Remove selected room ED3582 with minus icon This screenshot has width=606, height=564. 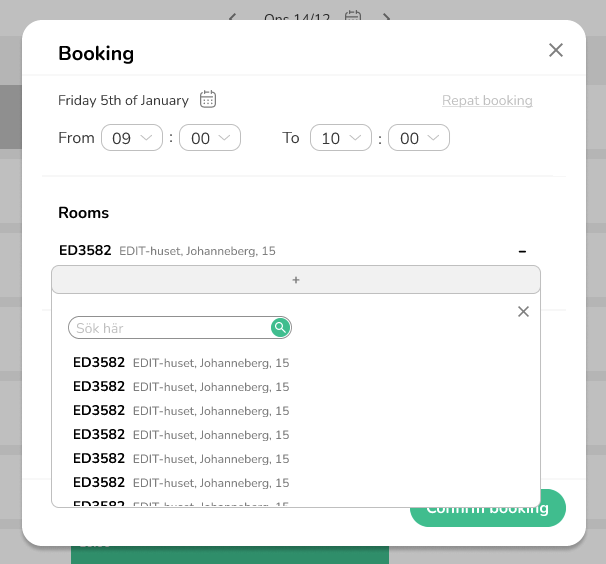(x=522, y=251)
